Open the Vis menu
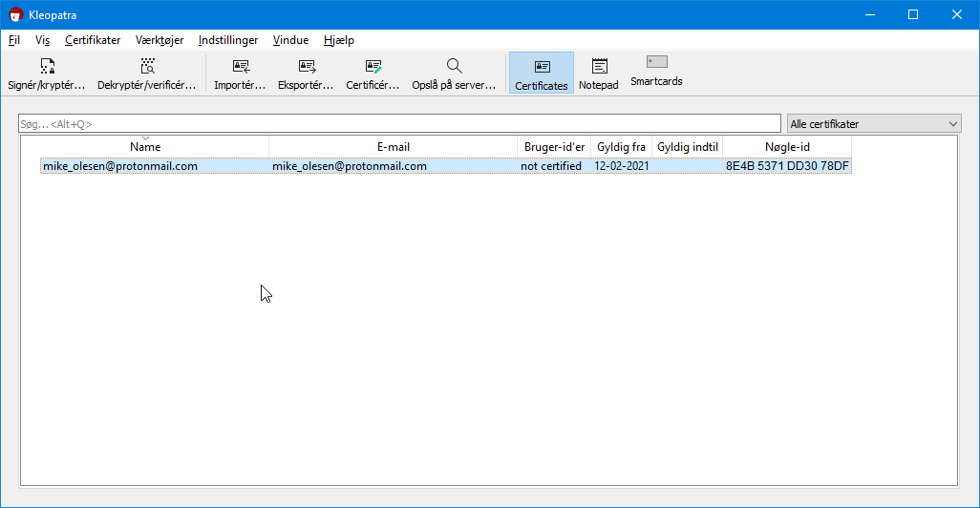 pyautogui.click(x=42, y=40)
